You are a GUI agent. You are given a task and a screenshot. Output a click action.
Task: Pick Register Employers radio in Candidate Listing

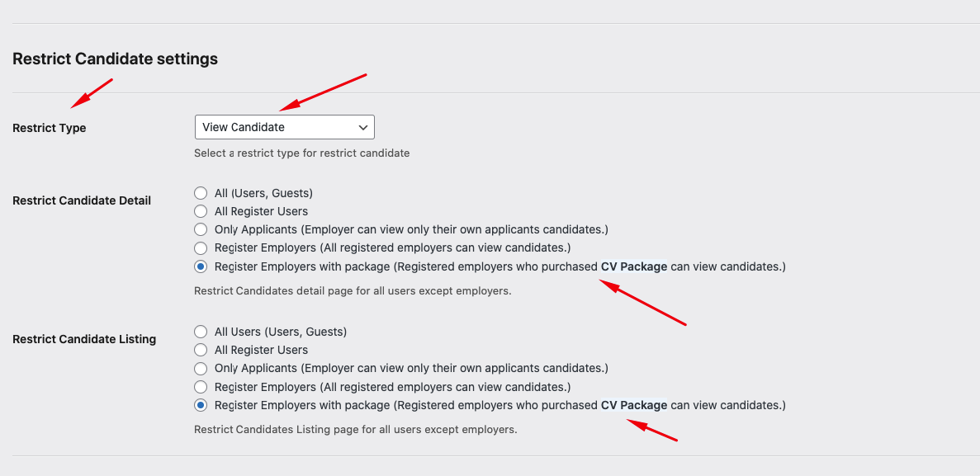(x=201, y=387)
